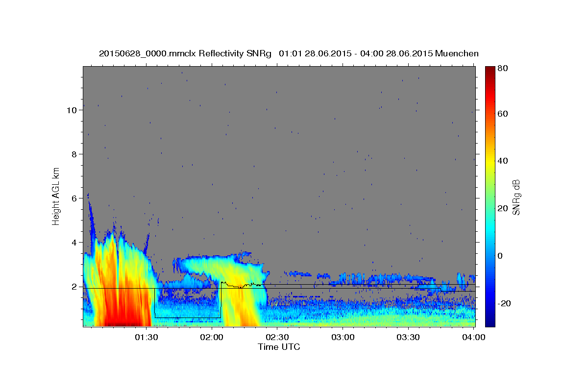The height and width of the screenshot is (392, 588).
Task: Click the height tick label 2
Action: pos(75,287)
